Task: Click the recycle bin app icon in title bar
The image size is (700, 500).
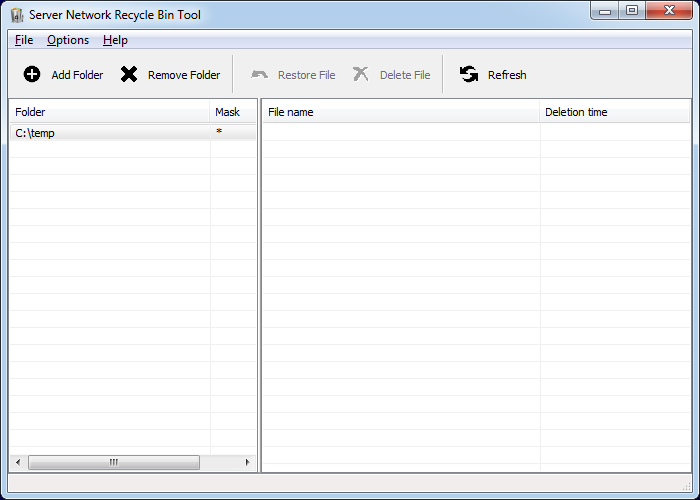Action: (17, 14)
